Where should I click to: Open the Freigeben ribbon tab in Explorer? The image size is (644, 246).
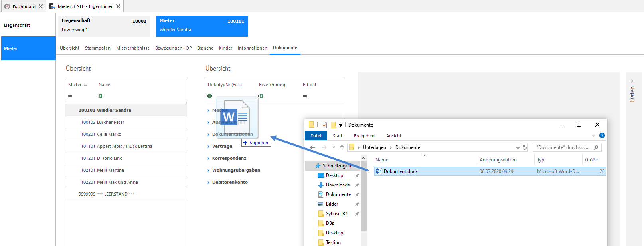pos(364,136)
